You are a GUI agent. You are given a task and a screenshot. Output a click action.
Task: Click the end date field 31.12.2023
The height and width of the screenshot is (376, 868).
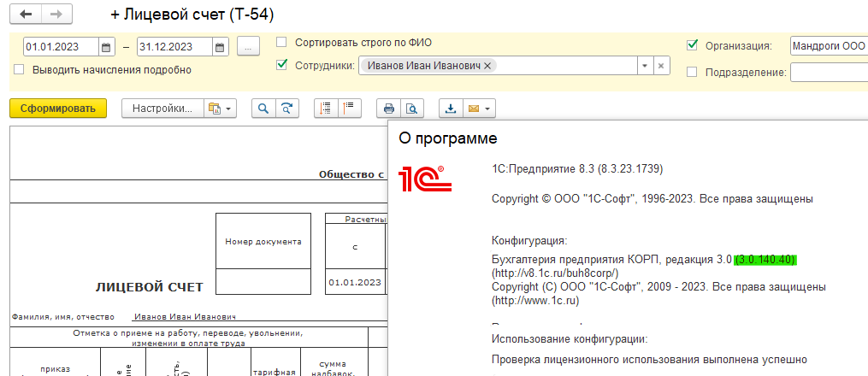(x=175, y=47)
